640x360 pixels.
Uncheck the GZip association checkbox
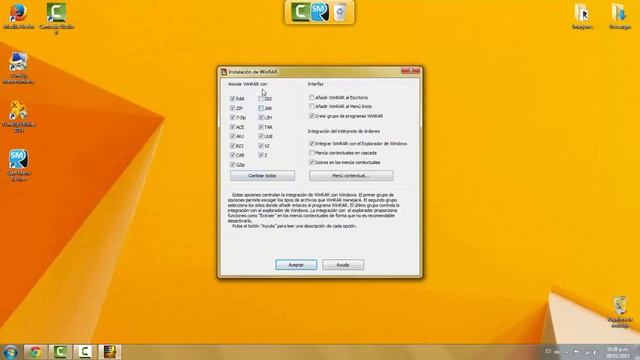coord(233,164)
